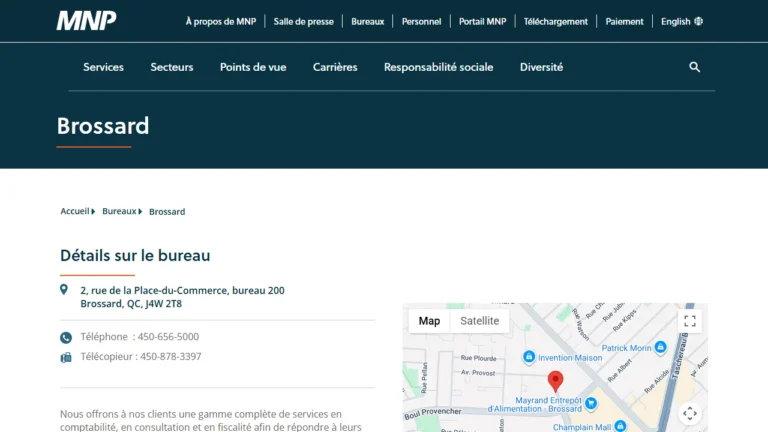Click the Brossard page heading
Viewport: 768px width, 432px height.
pyautogui.click(x=103, y=126)
